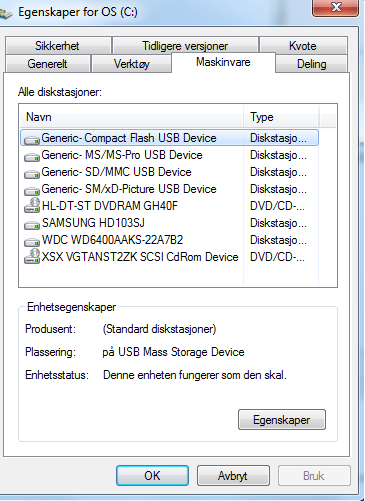Select Generic- Compact Flash USB Device row
Viewport: 365px width, 501px height.
tap(169, 138)
